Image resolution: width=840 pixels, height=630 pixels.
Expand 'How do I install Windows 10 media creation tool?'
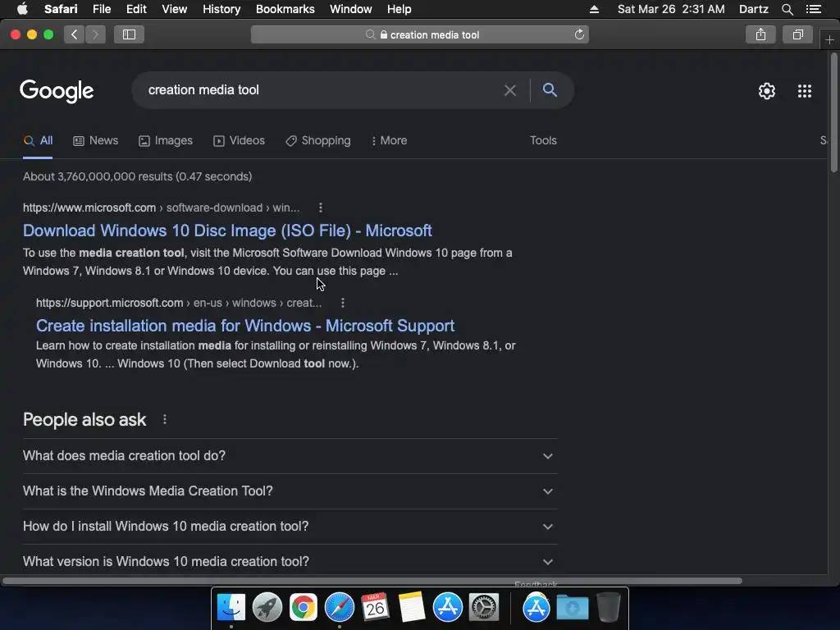(290, 527)
